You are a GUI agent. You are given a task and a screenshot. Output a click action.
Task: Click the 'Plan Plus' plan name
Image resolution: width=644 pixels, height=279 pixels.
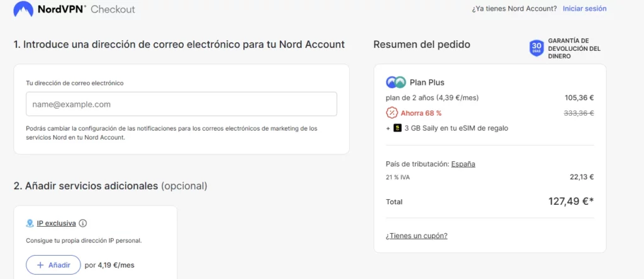coord(427,82)
